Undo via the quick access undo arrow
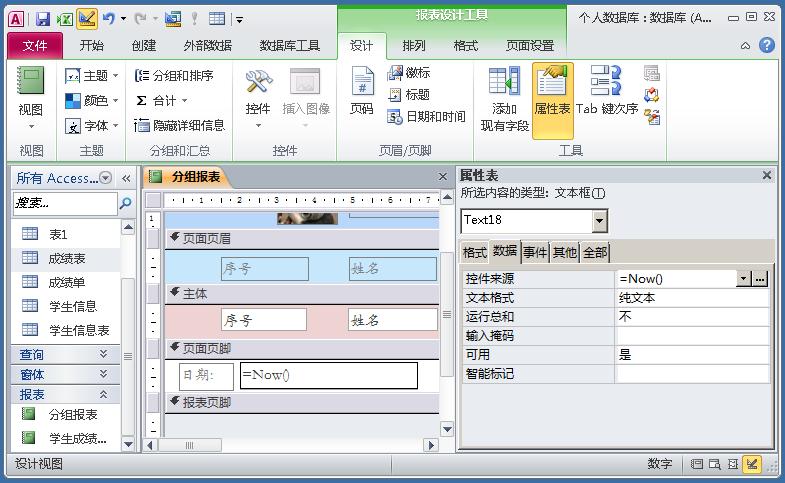Viewport: 785px width, 483px height. click(x=108, y=19)
